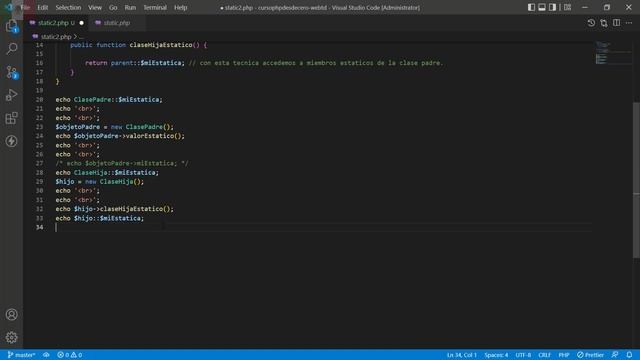The image size is (640, 360).
Task: Click text 'claseHijaEstatico' on line 14
Action: (161, 45)
